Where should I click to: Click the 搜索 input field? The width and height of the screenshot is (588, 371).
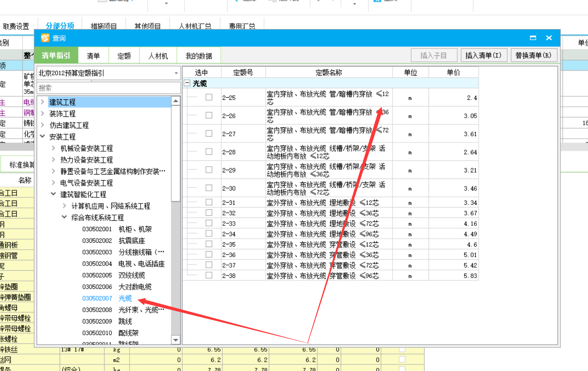pyautogui.click(x=108, y=88)
